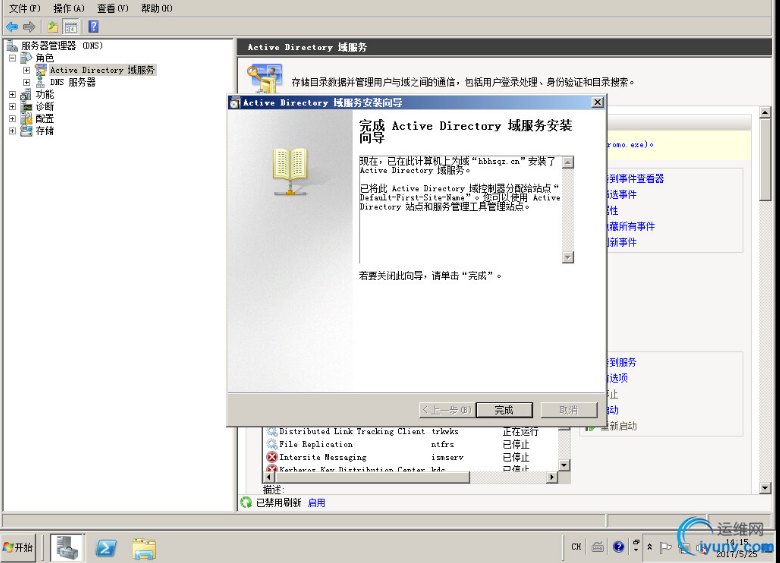Close the AD 域服务安装向导 dialog

pos(597,102)
